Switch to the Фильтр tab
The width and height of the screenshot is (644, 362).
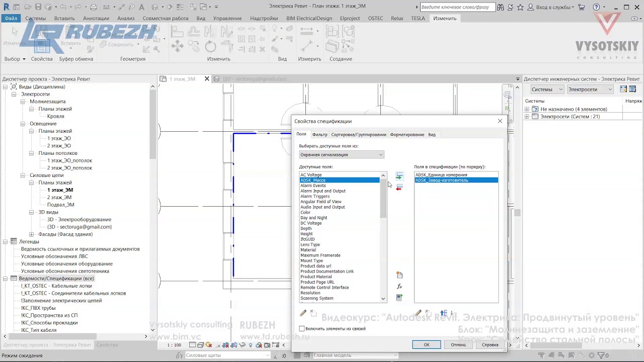click(319, 135)
